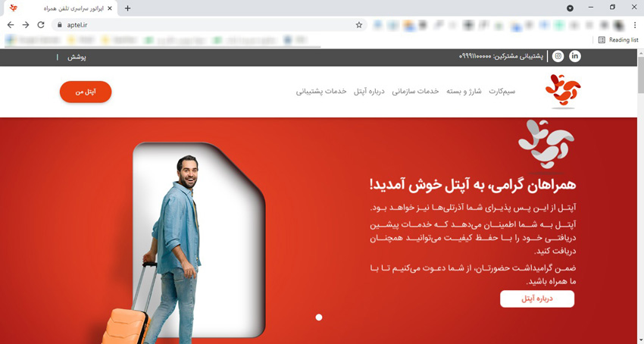Click the white درباره آپتل banner button
The image size is (644, 344).
[537, 299]
